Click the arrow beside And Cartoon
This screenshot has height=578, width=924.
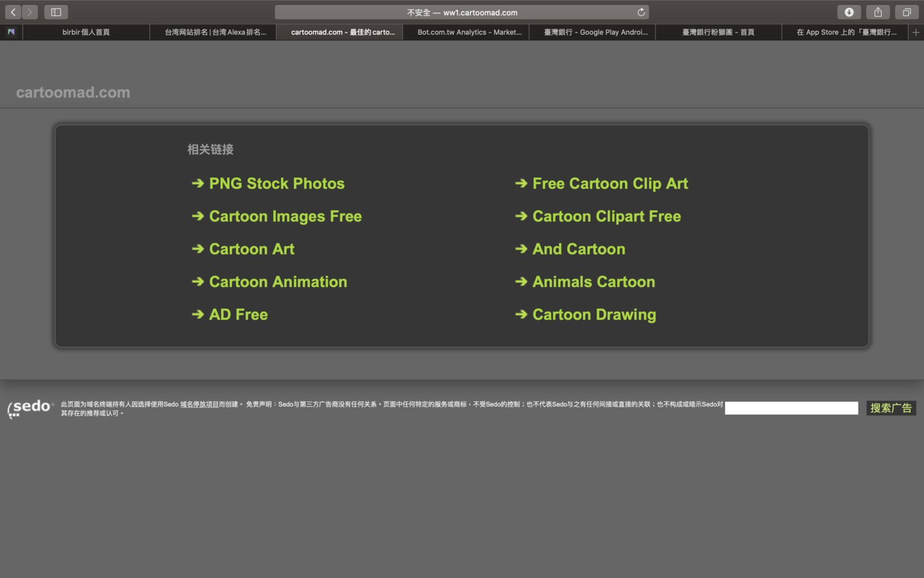[x=521, y=249]
